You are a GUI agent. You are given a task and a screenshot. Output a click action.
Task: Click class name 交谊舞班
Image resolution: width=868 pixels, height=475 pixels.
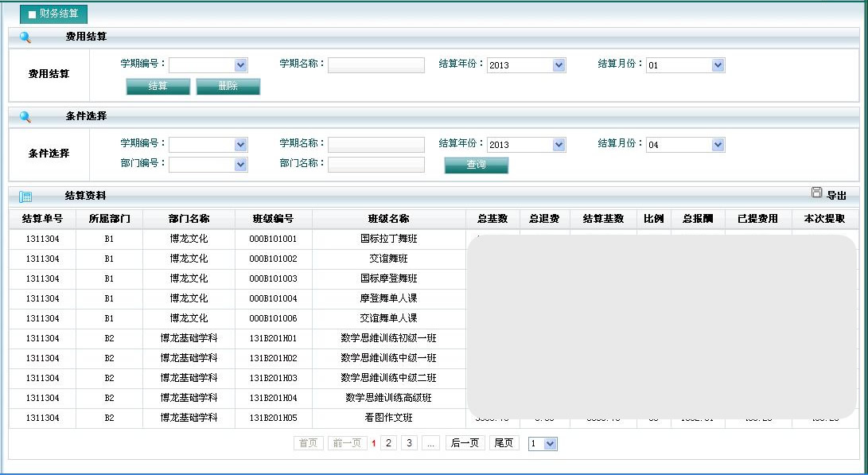click(388, 259)
